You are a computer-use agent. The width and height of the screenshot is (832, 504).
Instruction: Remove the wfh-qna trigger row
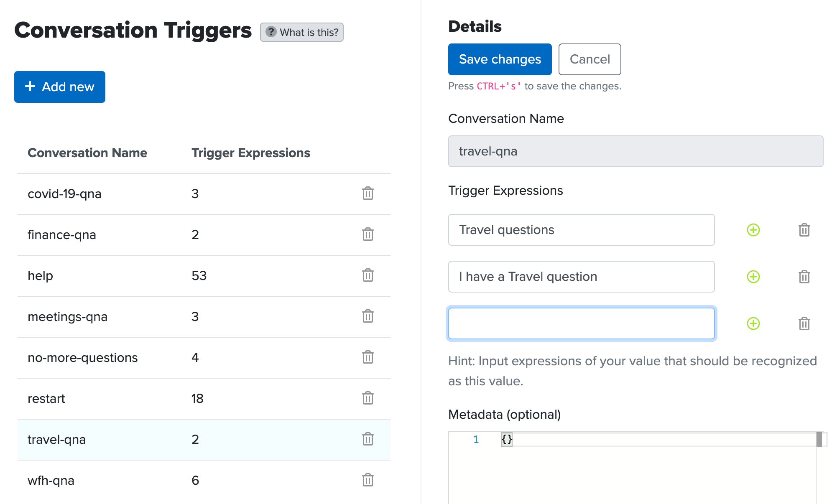pyautogui.click(x=368, y=480)
